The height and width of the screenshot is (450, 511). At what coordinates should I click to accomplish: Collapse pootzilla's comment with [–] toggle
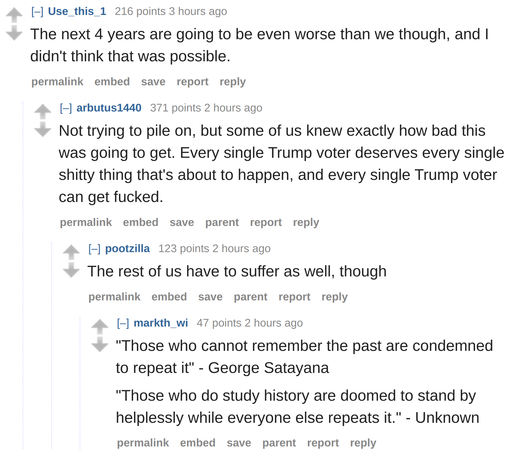pos(95,249)
